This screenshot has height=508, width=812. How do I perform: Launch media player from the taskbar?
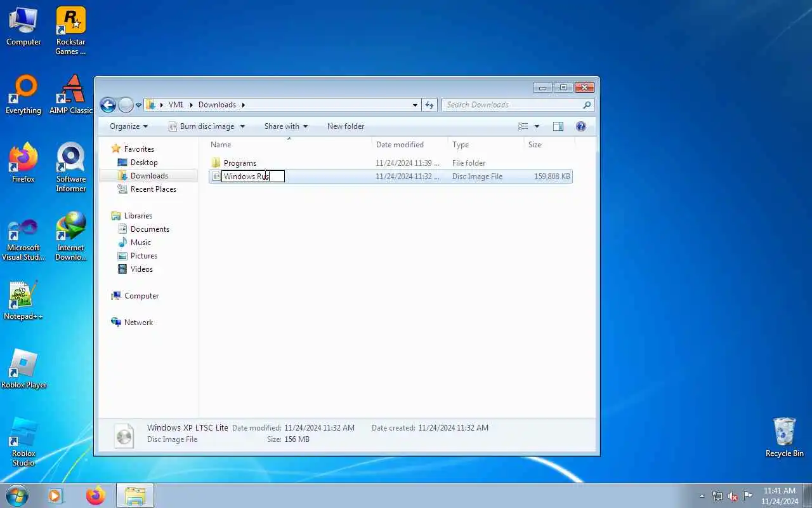point(56,495)
